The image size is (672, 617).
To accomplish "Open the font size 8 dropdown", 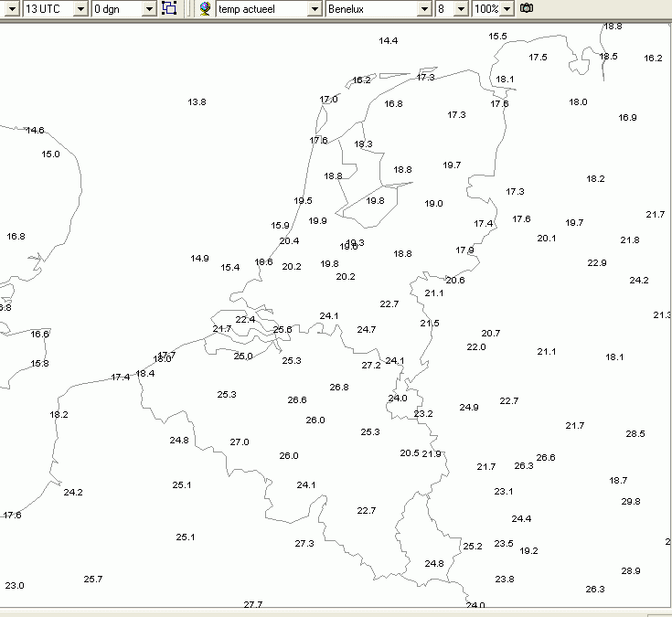I will [x=461, y=9].
